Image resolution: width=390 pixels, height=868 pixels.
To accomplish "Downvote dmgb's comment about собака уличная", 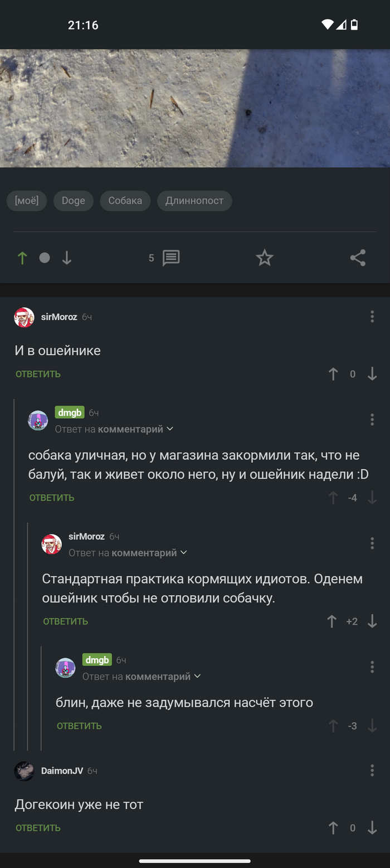I will tap(372, 497).
